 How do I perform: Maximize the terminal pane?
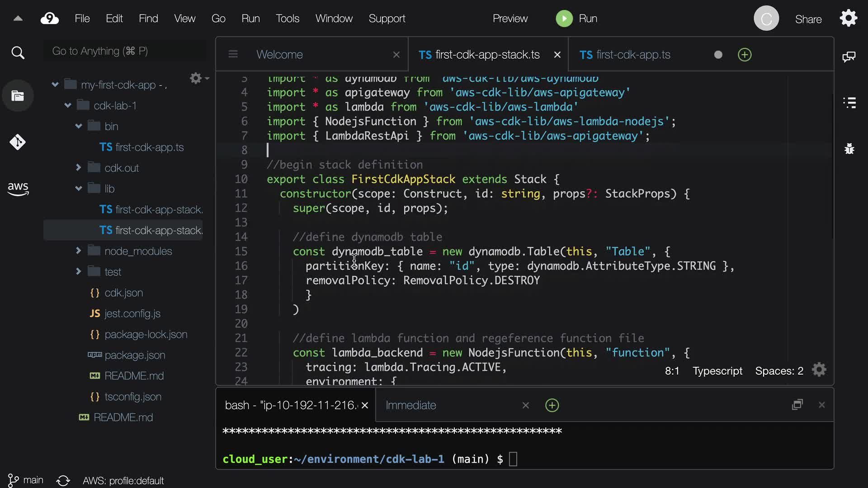tap(797, 405)
